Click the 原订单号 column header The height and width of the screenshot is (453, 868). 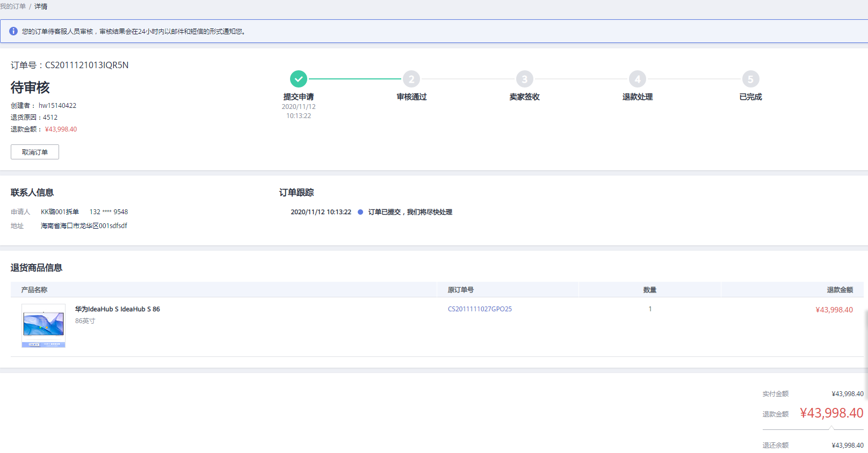pyautogui.click(x=461, y=290)
